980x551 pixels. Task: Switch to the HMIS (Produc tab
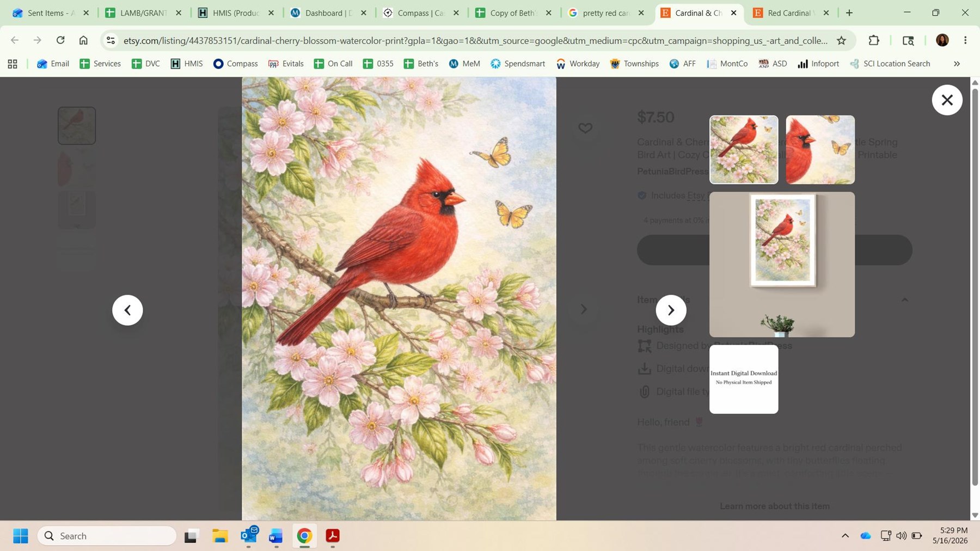pos(236,13)
